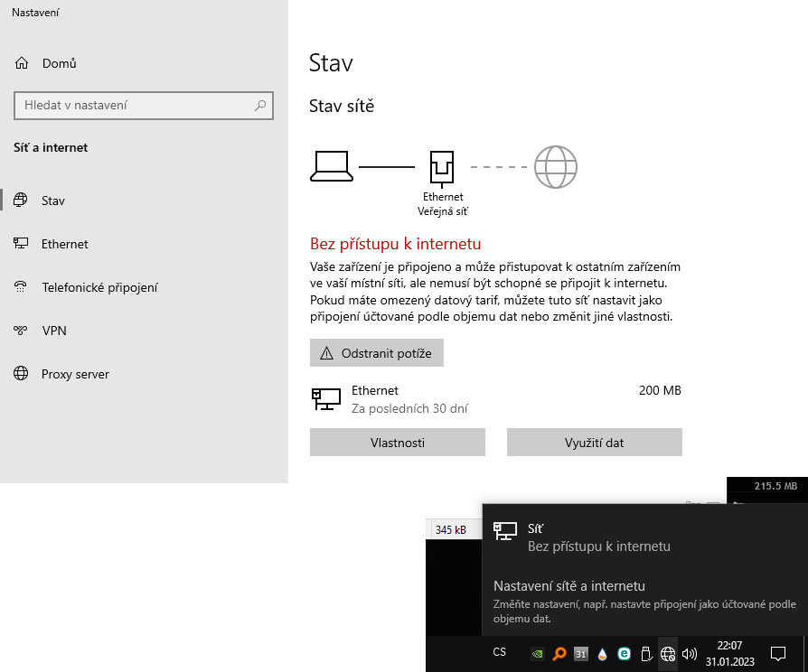The height and width of the screenshot is (672, 808).
Task: Click the Domů home icon
Action: 23,63
